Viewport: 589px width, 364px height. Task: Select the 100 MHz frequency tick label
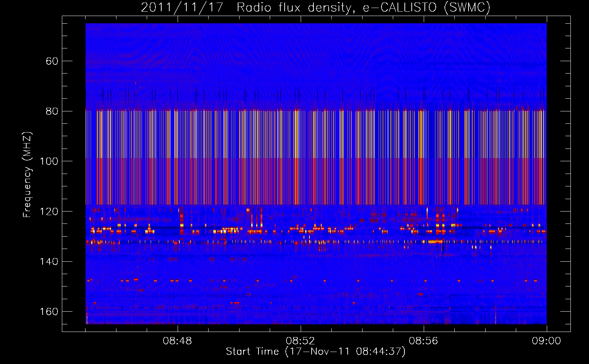[x=49, y=161]
